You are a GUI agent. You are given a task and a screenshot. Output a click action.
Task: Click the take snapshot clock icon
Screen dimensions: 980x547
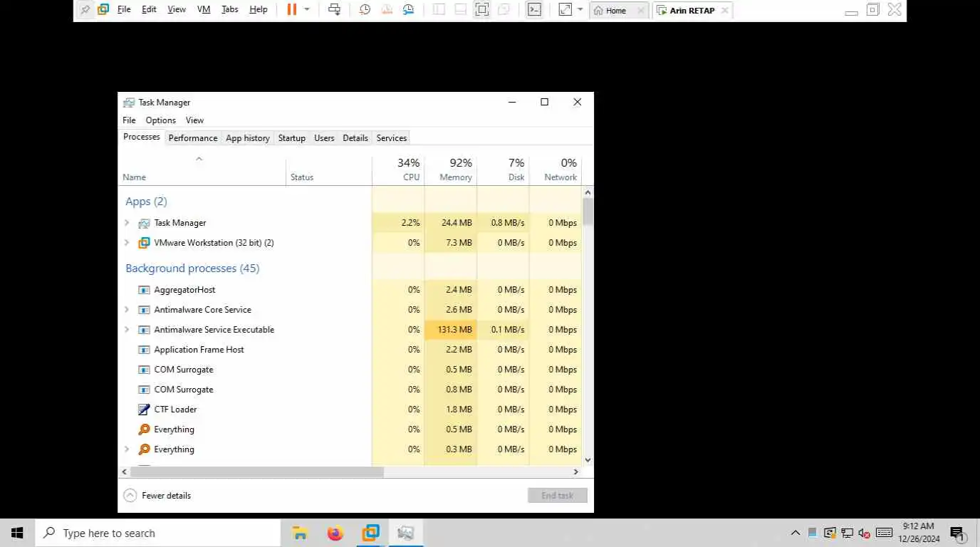pos(365,10)
